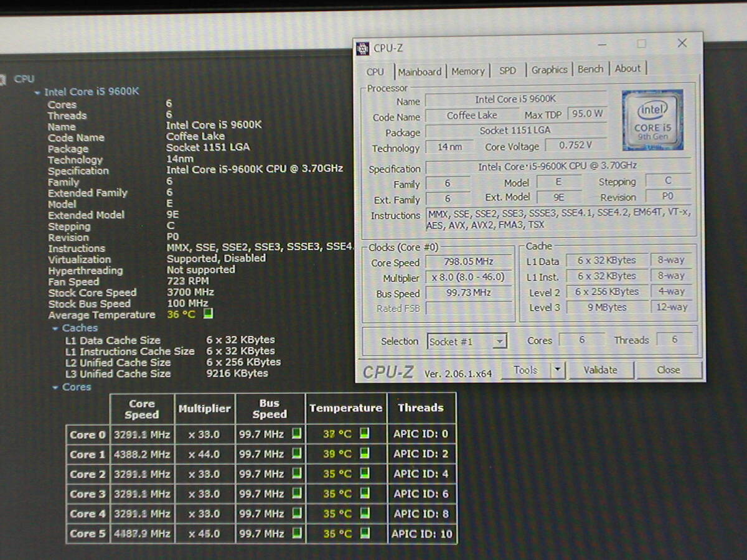Click the Core 1 row label

pyautogui.click(x=88, y=454)
